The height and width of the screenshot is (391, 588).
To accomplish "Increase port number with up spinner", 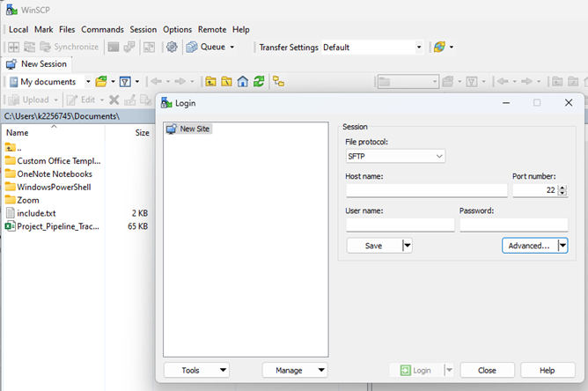I will [562, 188].
